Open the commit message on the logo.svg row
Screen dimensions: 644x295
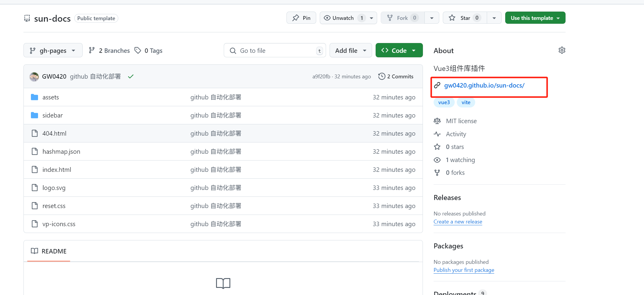(x=216, y=188)
